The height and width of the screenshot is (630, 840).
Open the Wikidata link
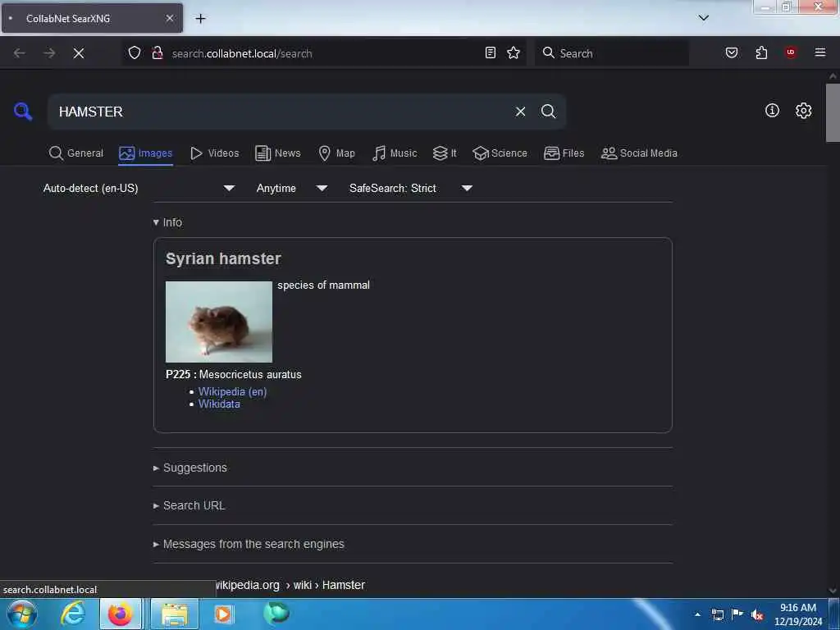pos(219,404)
